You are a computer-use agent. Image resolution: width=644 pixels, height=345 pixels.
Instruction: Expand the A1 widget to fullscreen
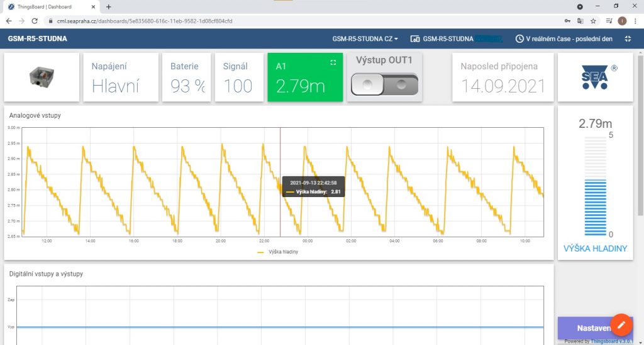coord(333,62)
